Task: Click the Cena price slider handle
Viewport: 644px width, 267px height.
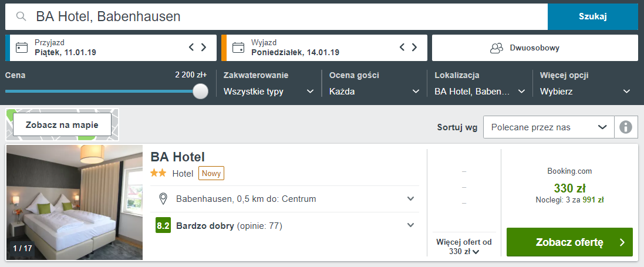Action: [x=201, y=91]
